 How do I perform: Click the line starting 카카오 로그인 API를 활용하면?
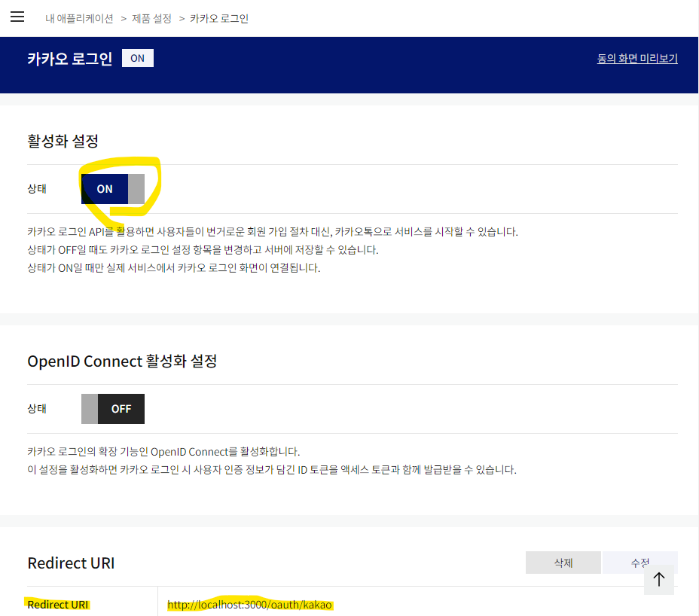tap(273, 232)
